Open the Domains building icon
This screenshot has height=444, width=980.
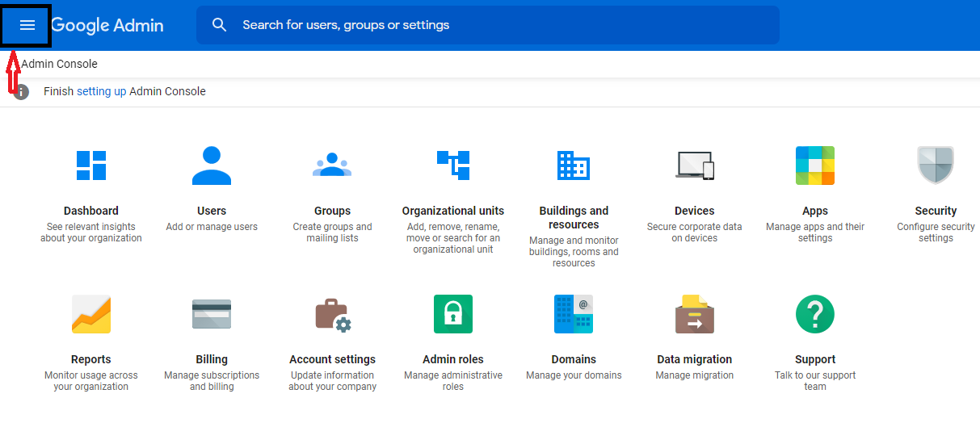pos(574,314)
